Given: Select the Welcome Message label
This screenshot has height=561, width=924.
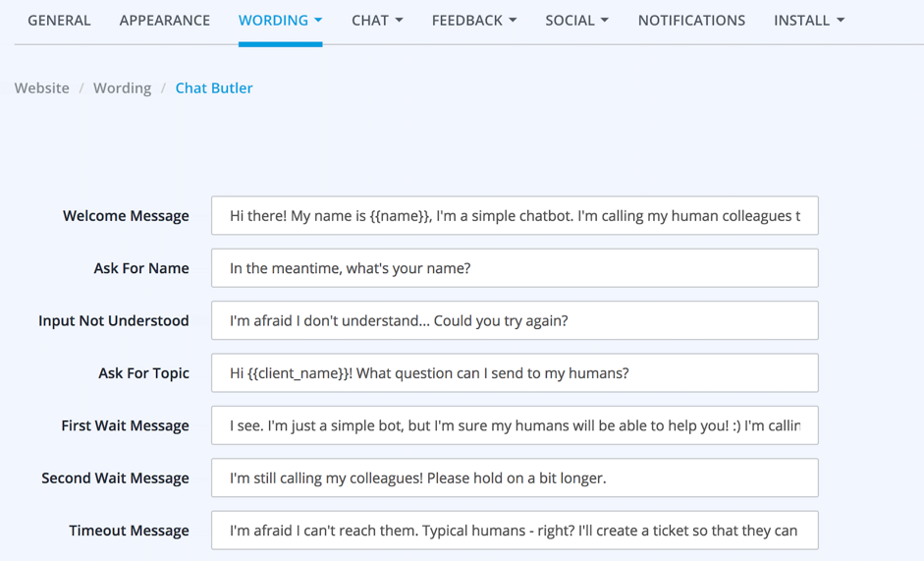Looking at the screenshot, I should pyautogui.click(x=126, y=216).
